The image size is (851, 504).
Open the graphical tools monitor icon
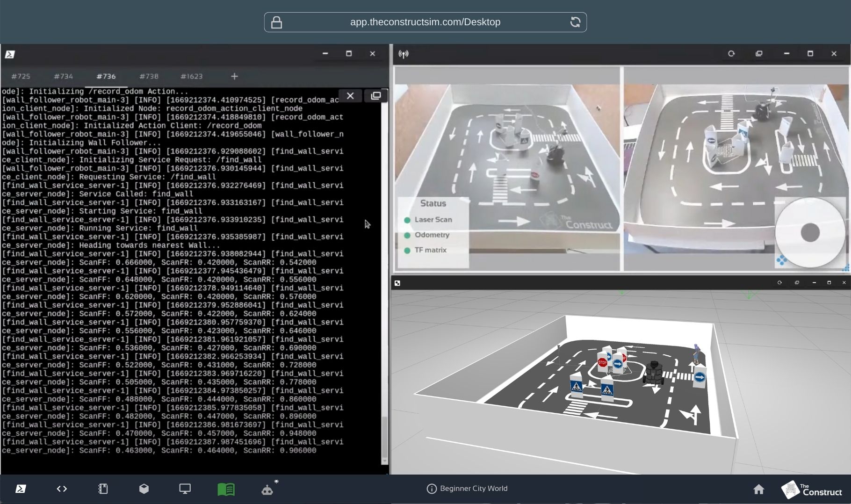point(185,489)
